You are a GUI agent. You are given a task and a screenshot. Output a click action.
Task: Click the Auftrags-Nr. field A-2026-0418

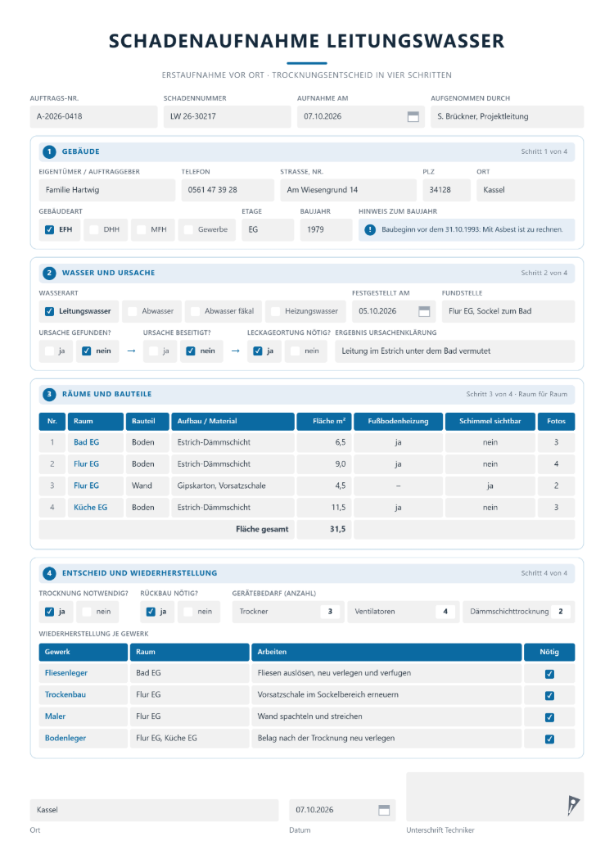[93, 117]
